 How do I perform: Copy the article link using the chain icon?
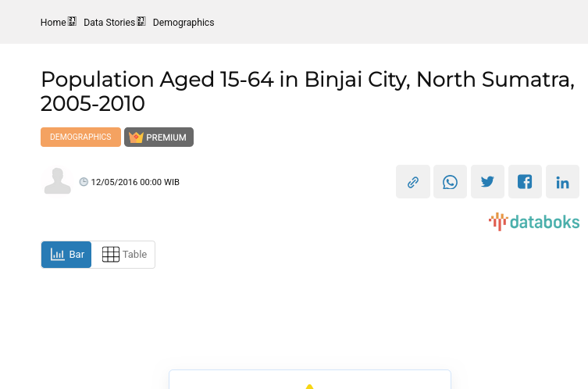413,182
